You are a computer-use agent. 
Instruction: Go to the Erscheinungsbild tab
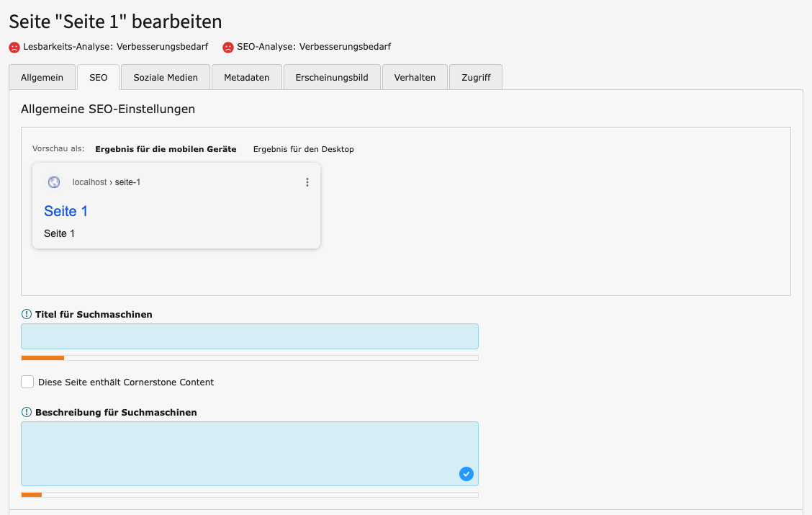pyautogui.click(x=332, y=77)
